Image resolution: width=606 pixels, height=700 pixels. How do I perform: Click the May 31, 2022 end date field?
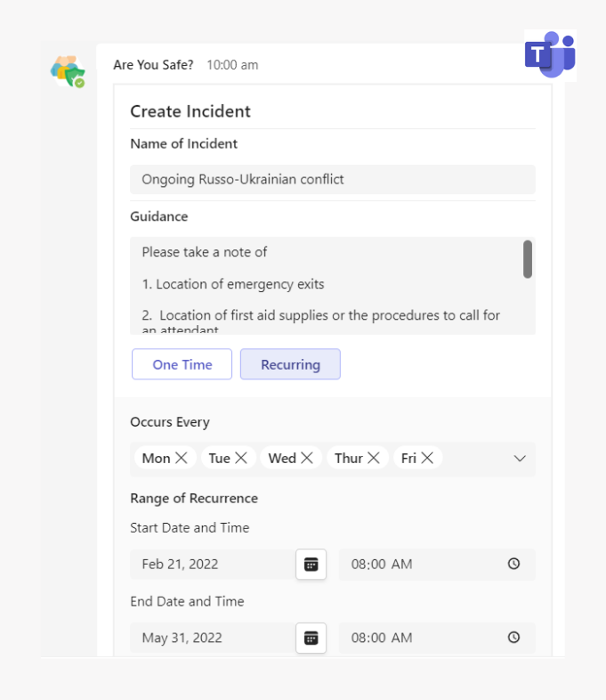click(x=212, y=638)
